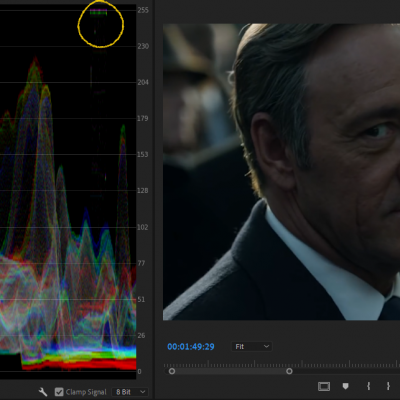Click the Mark In brace icon
The width and height of the screenshot is (400, 400).
coord(368,386)
